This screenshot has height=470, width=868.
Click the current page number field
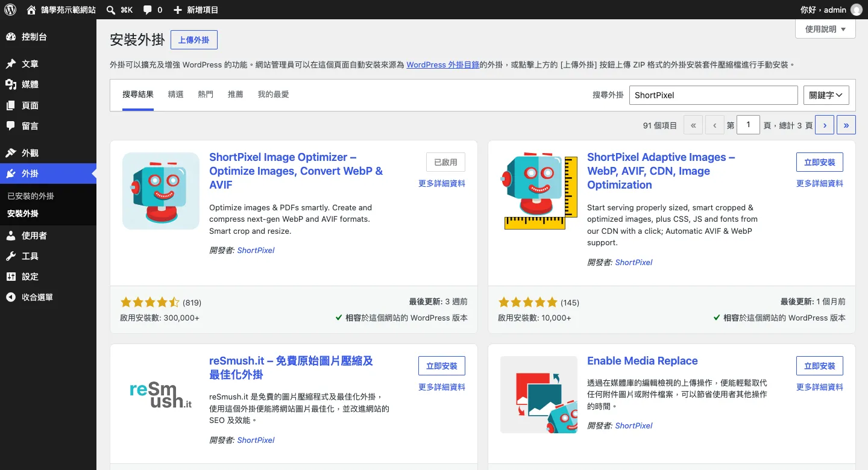749,125
